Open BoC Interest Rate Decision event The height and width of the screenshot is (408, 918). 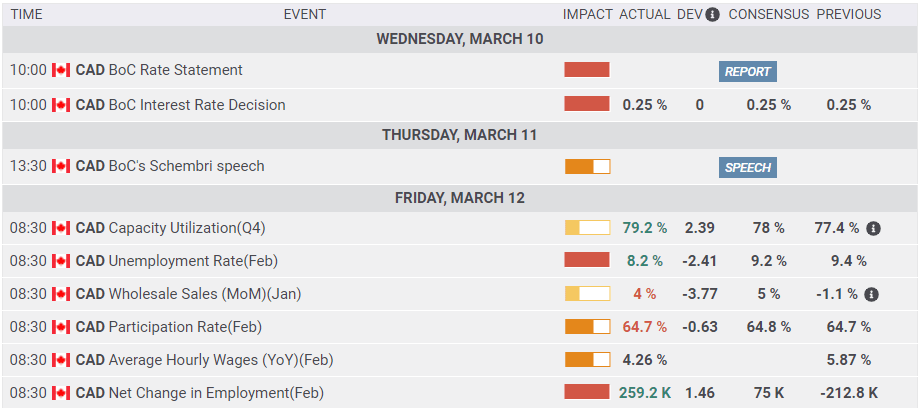click(x=196, y=105)
